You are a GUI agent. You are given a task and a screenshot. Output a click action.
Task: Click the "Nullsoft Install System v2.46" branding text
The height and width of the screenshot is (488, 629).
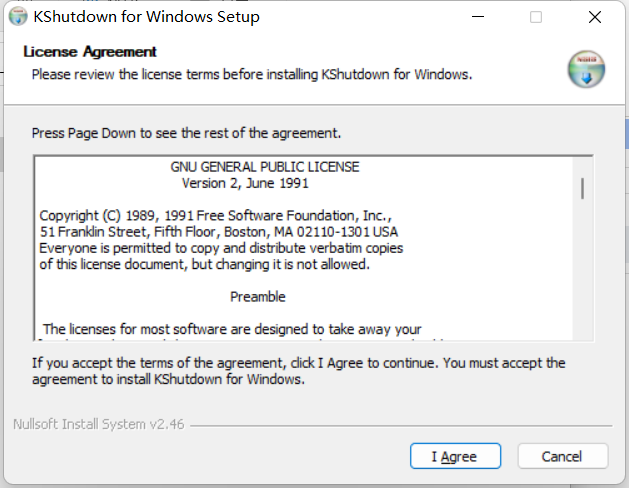point(100,424)
